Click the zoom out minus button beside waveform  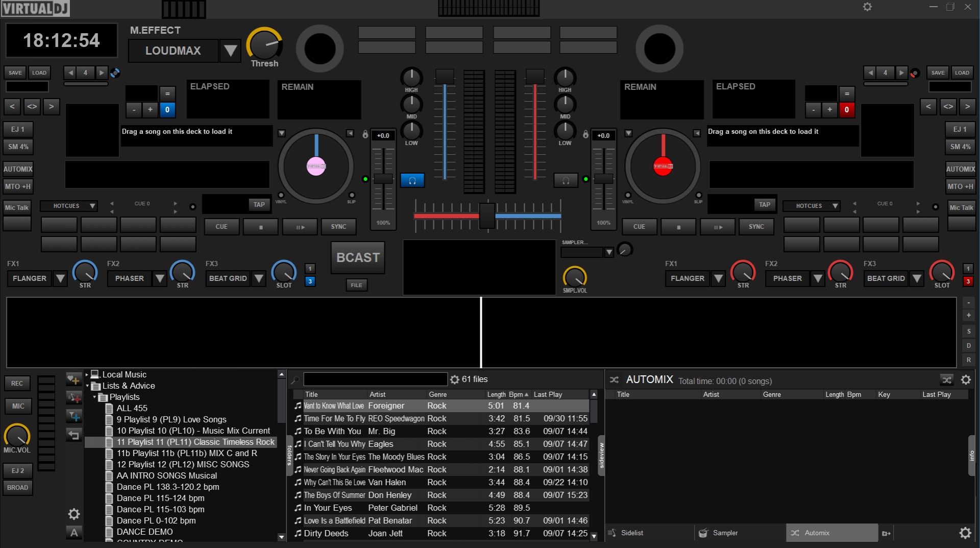(969, 302)
